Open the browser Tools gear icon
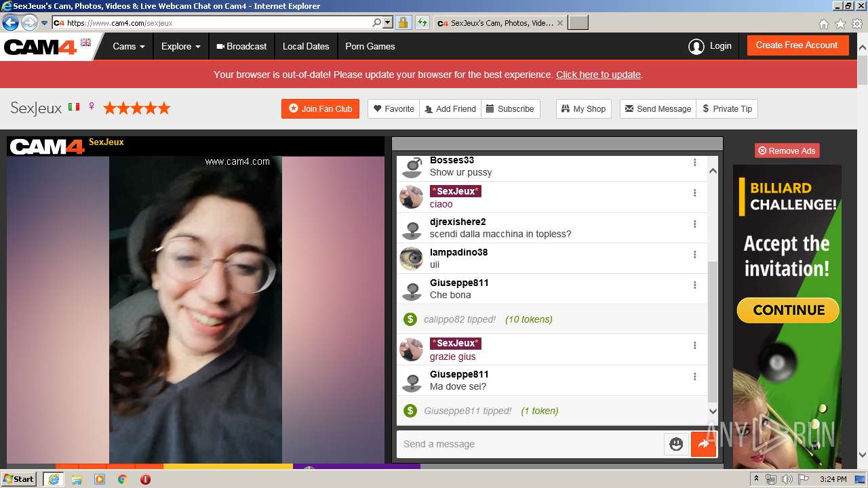This screenshot has width=868, height=488. coord(857,24)
